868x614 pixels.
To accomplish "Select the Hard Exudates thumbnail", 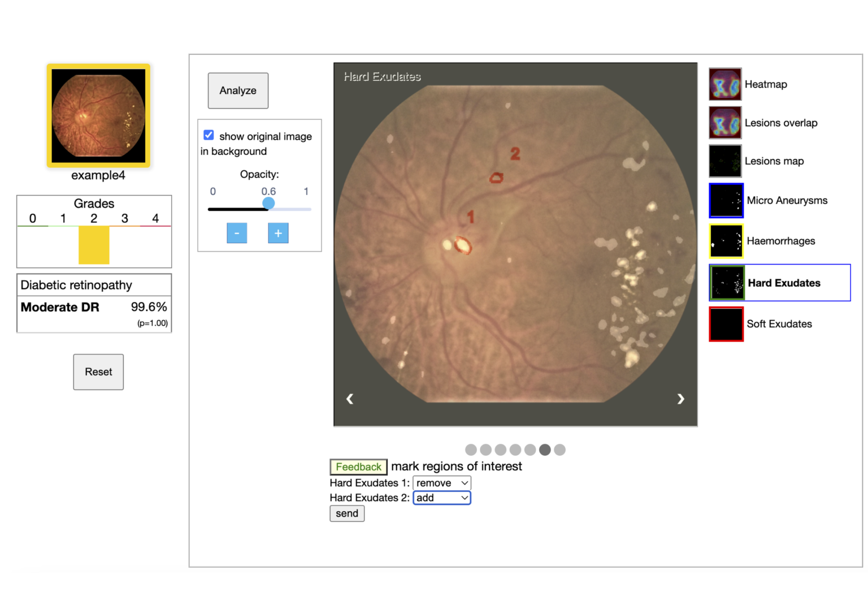I will (x=726, y=283).
